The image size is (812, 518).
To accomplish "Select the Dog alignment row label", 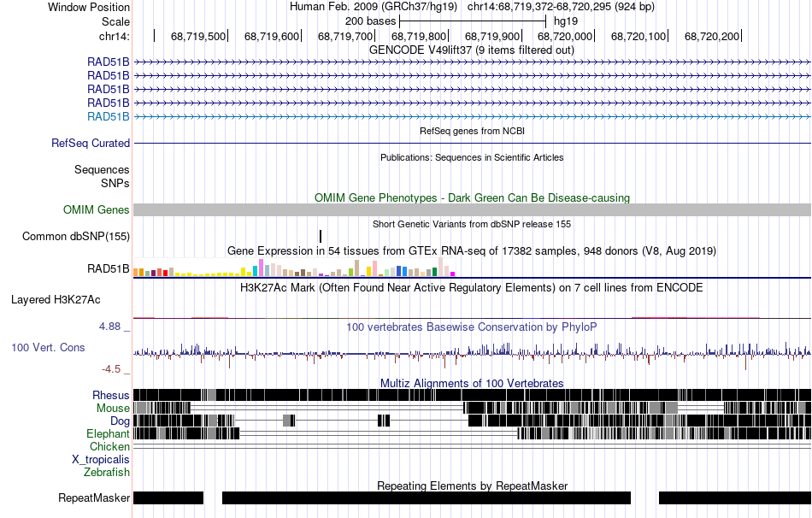I will pos(120,421).
